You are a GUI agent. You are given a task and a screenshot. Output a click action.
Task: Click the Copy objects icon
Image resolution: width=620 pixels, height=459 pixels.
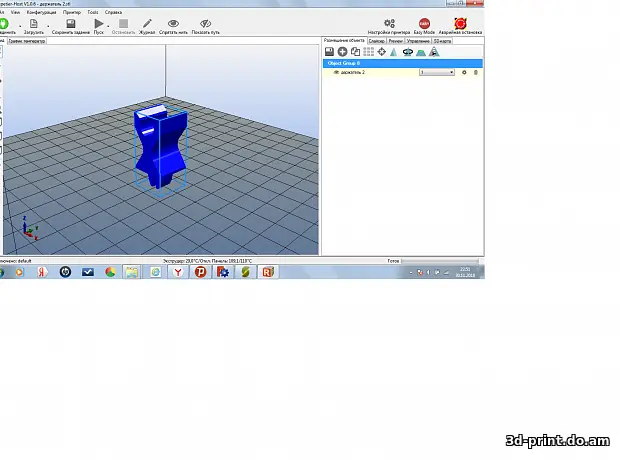coord(355,51)
